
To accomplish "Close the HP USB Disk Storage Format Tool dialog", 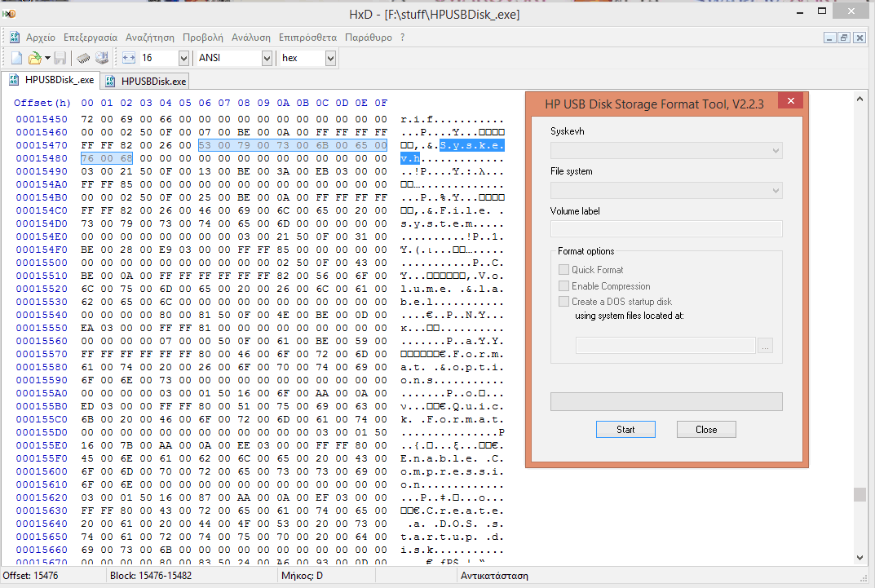I will tap(791, 100).
